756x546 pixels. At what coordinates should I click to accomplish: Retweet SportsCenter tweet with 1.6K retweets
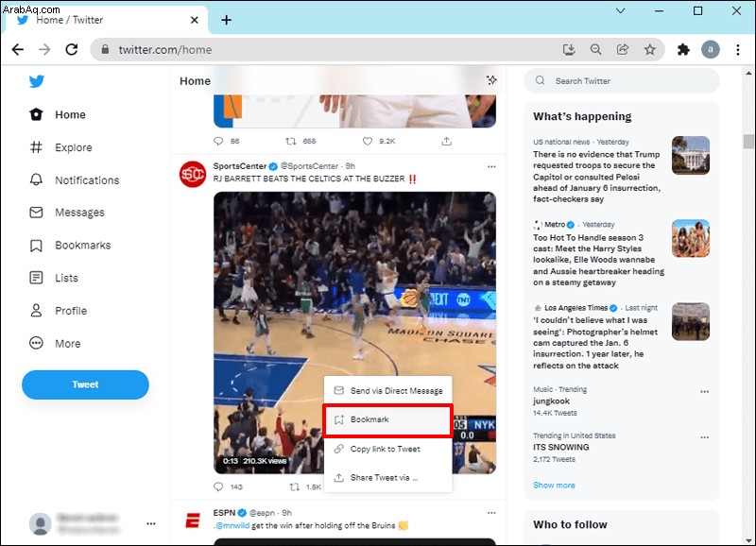(x=295, y=486)
